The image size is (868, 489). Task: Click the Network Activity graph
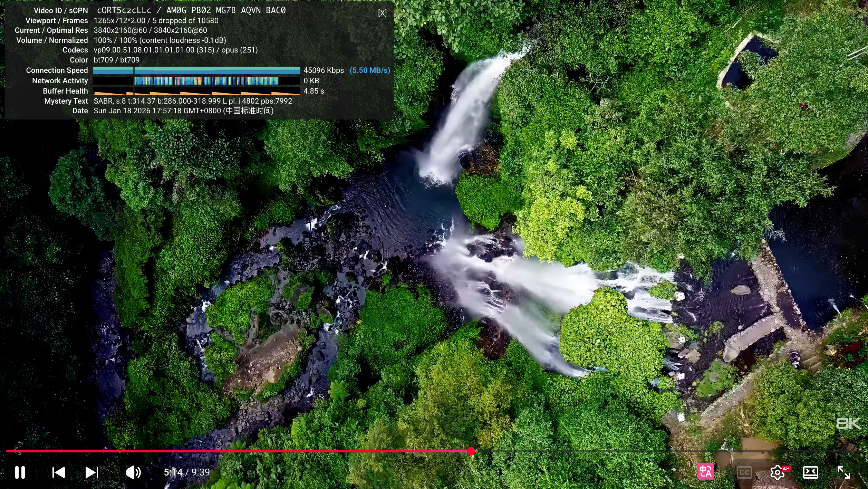pyautogui.click(x=196, y=81)
